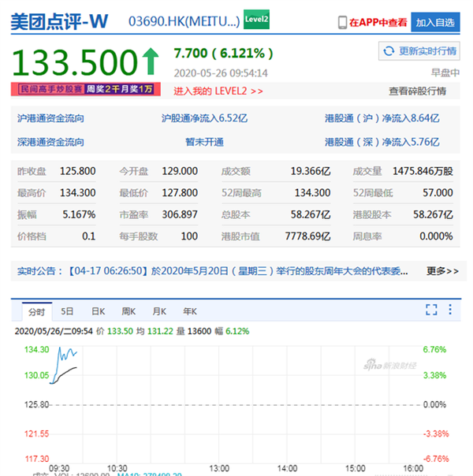Click the 民间高手炒股赛 banner

coord(86,89)
